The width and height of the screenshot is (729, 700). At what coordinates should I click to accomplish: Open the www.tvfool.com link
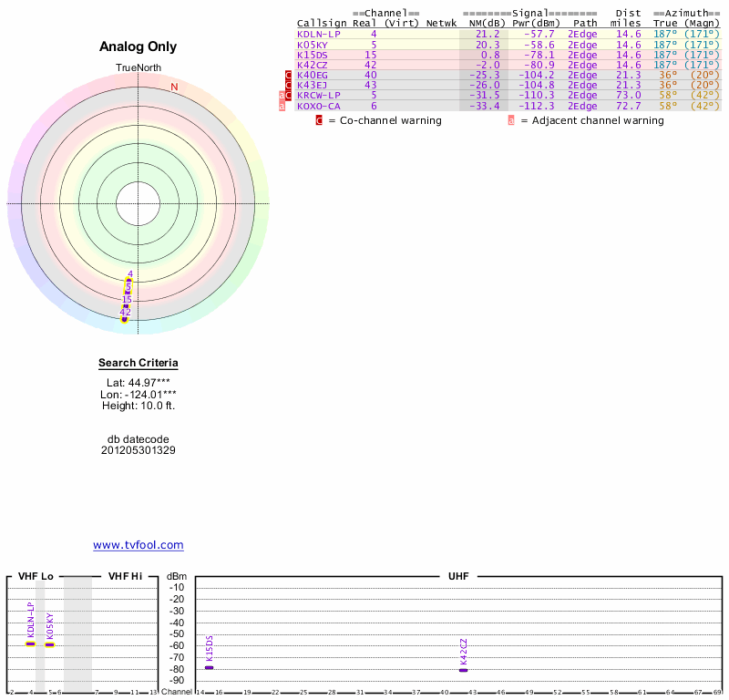coord(139,545)
